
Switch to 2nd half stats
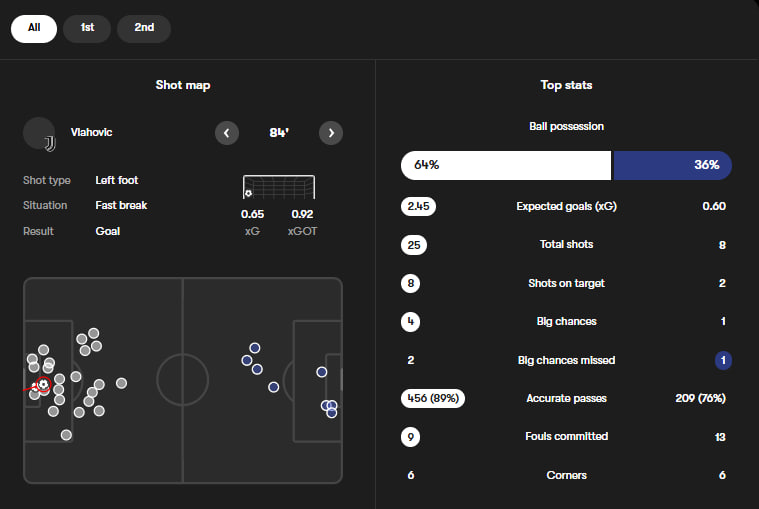pyautogui.click(x=144, y=28)
